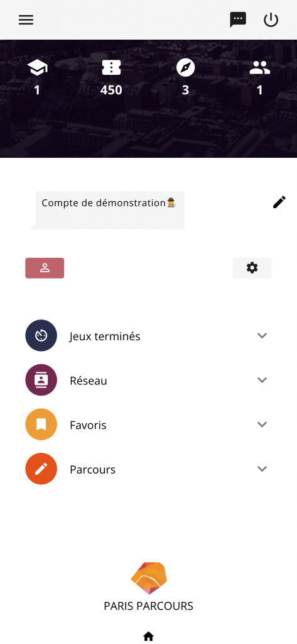Edit the status message with pencil icon
Screen dimensions: 297x644
(x=279, y=202)
